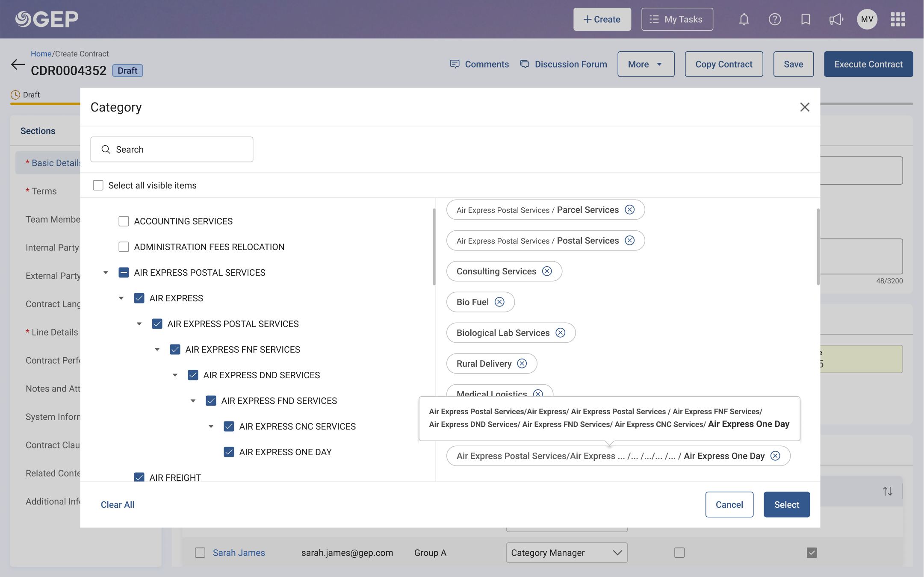
Task: Remove the Parcel Services chip
Action: (x=630, y=210)
